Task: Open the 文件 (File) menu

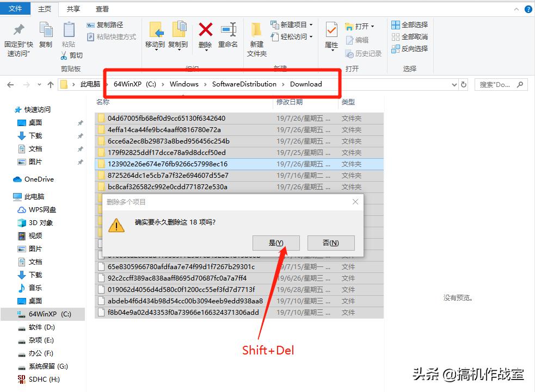Action: [16, 8]
